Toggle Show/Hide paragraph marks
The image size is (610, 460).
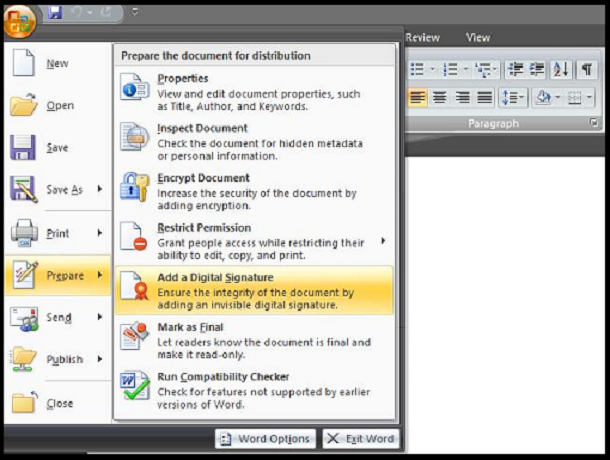click(x=587, y=69)
